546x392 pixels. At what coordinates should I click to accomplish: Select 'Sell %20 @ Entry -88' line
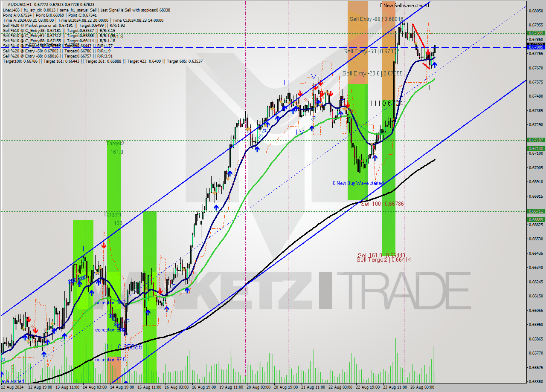click(58, 56)
